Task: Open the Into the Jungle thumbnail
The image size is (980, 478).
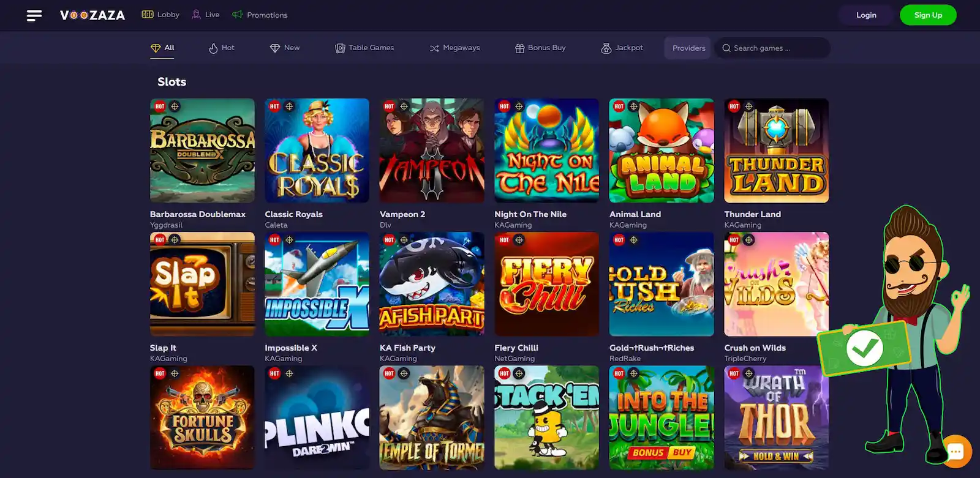Action: 661,417
